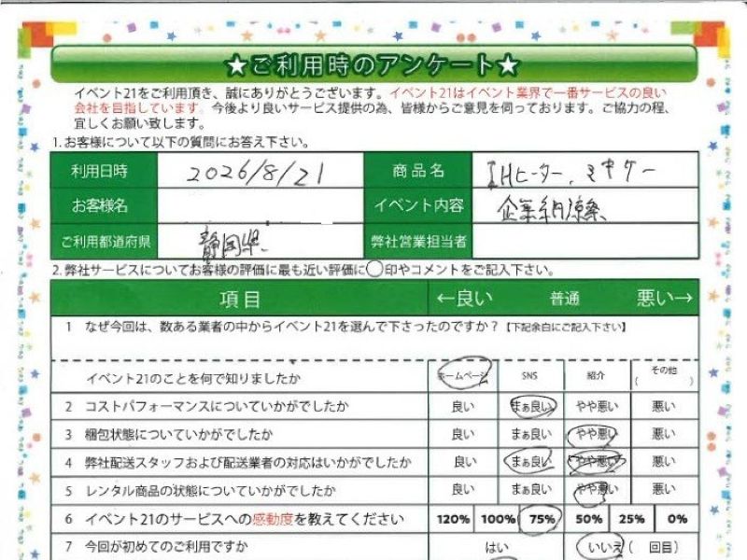Click the section 2 instruction about ○印やコメント
This screenshot has height=560, width=747.
pyautogui.click(x=303, y=271)
